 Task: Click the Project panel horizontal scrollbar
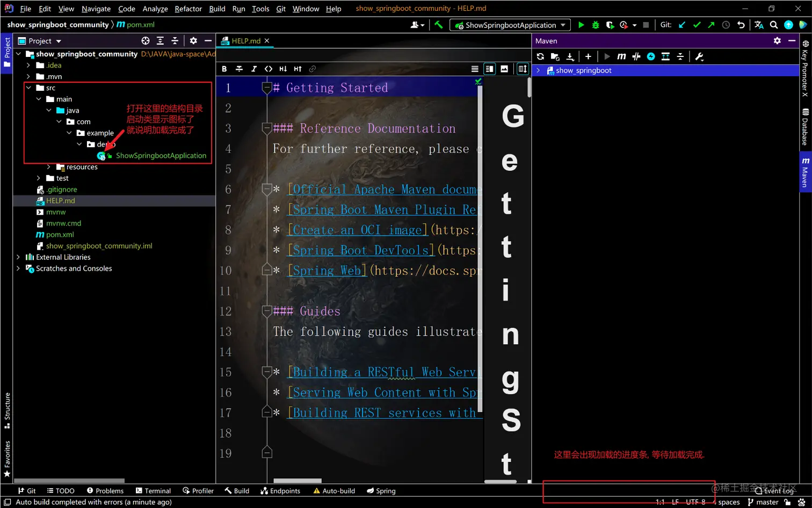[69, 481]
